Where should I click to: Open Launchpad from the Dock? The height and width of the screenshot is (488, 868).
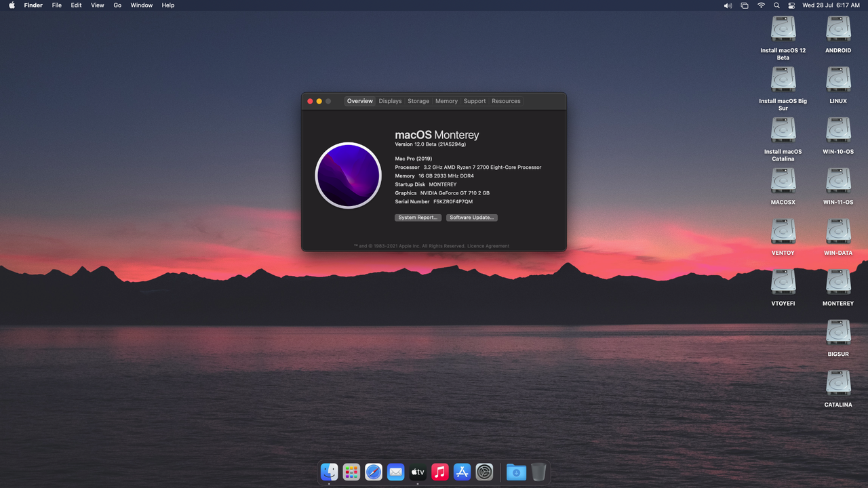[351, 472]
